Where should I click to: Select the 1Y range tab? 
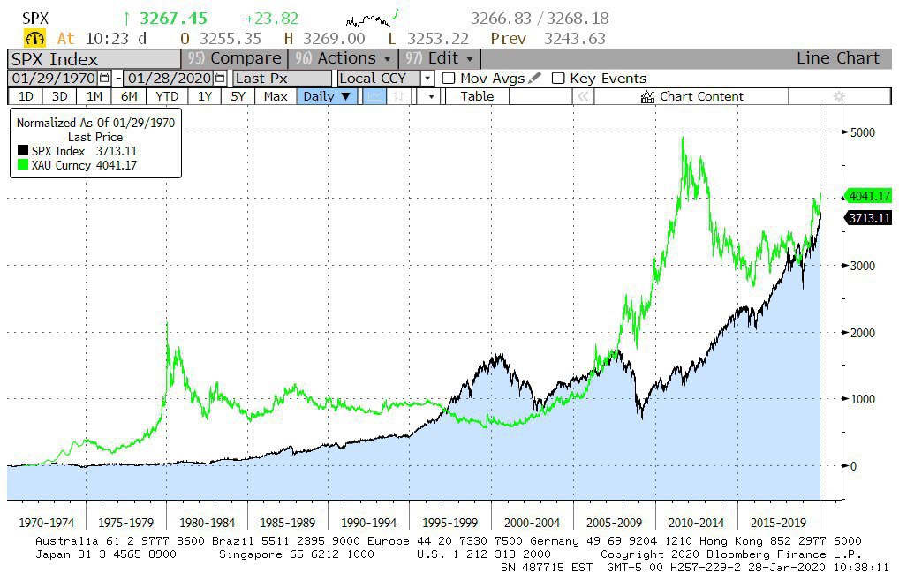[205, 96]
